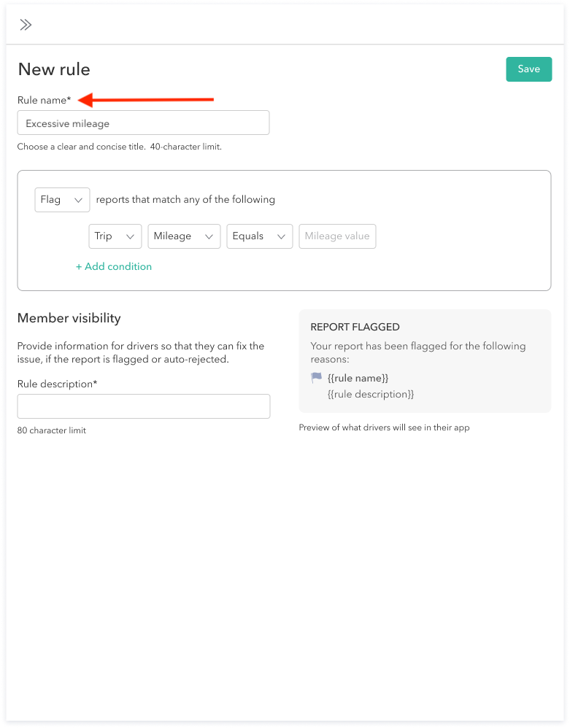Image resolution: width=570 pixels, height=728 pixels.
Task: Open the Trip dropdown
Action: pyautogui.click(x=115, y=236)
